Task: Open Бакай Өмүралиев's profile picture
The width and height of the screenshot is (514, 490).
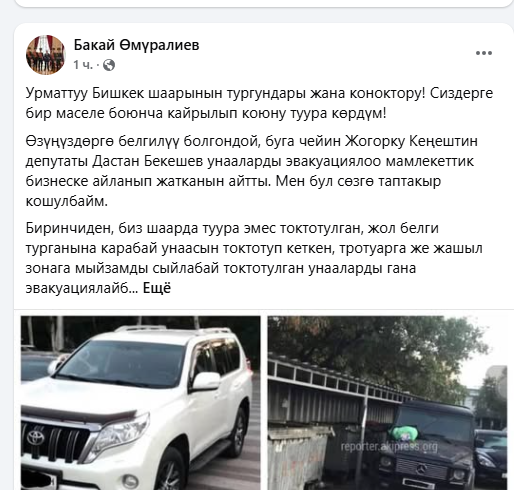Action: [46, 55]
